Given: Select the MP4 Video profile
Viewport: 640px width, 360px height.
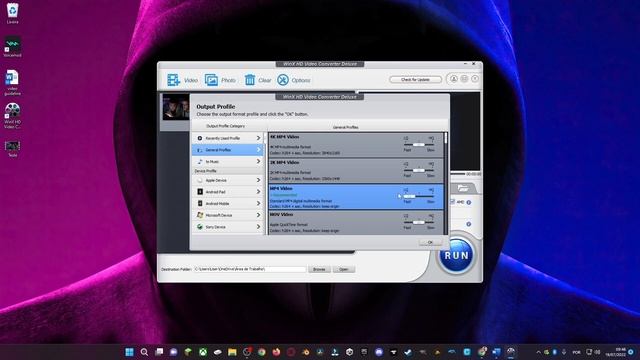Looking at the screenshot, I should tap(356, 197).
